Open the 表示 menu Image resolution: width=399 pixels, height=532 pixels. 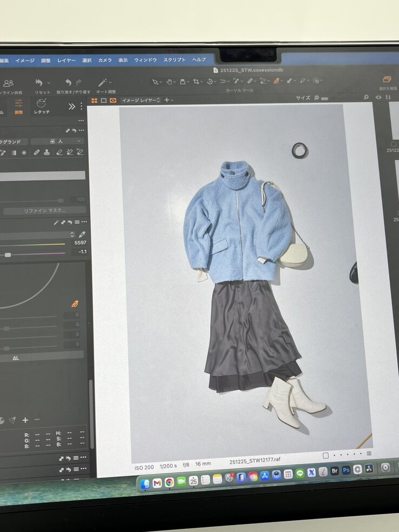pos(123,60)
